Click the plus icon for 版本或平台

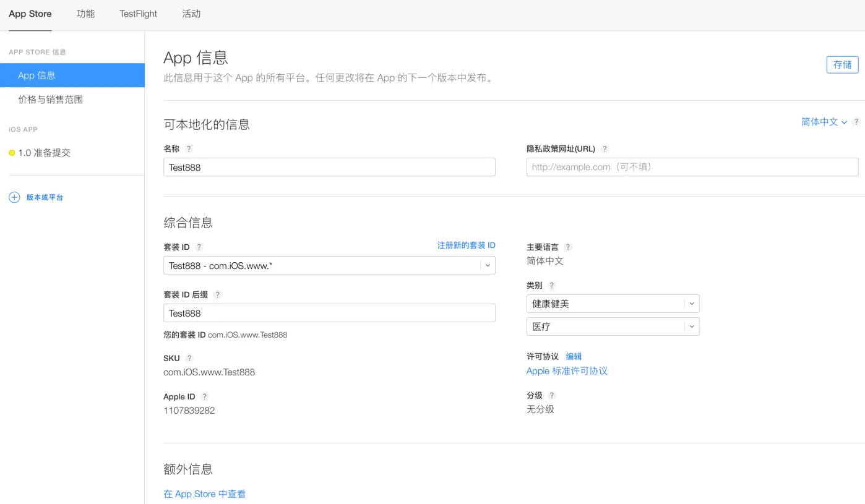point(14,197)
